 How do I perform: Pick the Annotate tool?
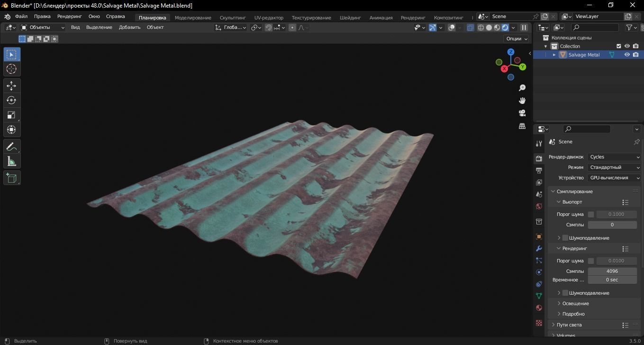11,147
